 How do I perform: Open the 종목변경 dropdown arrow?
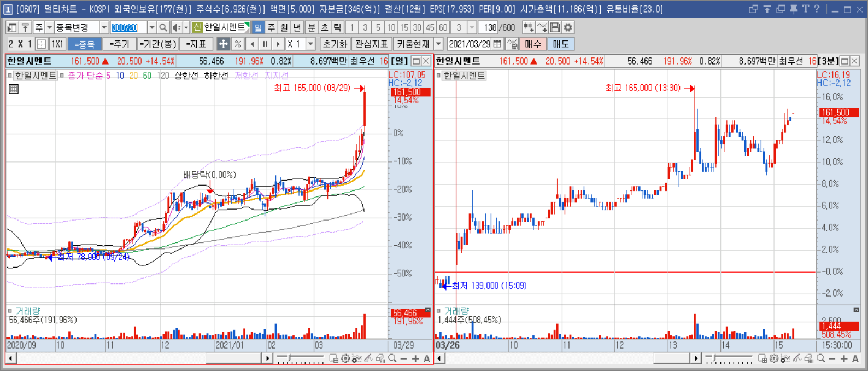(104, 27)
